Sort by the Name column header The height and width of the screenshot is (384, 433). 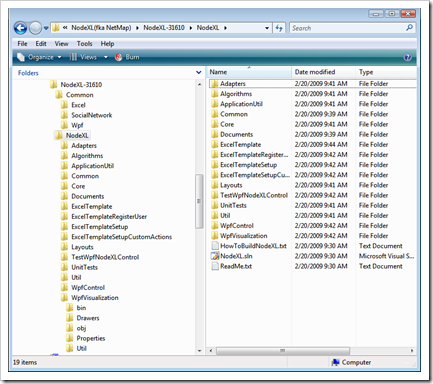click(x=249, y=72)
